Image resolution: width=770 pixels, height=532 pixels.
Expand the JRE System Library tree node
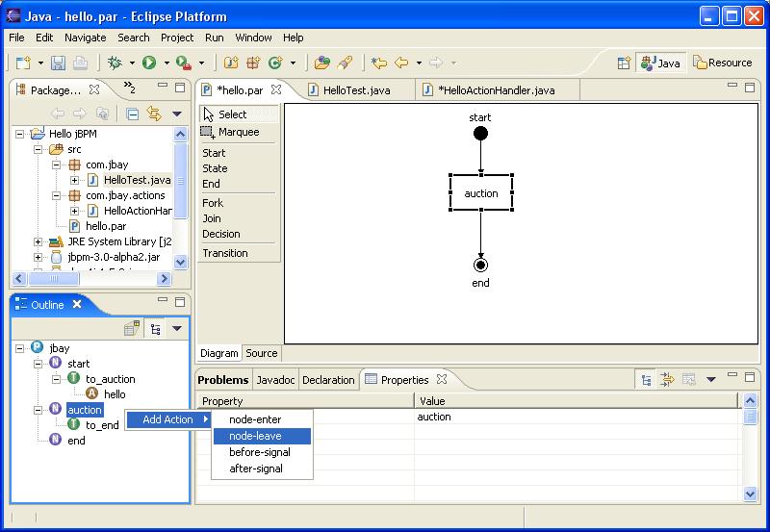click(38, 241)
